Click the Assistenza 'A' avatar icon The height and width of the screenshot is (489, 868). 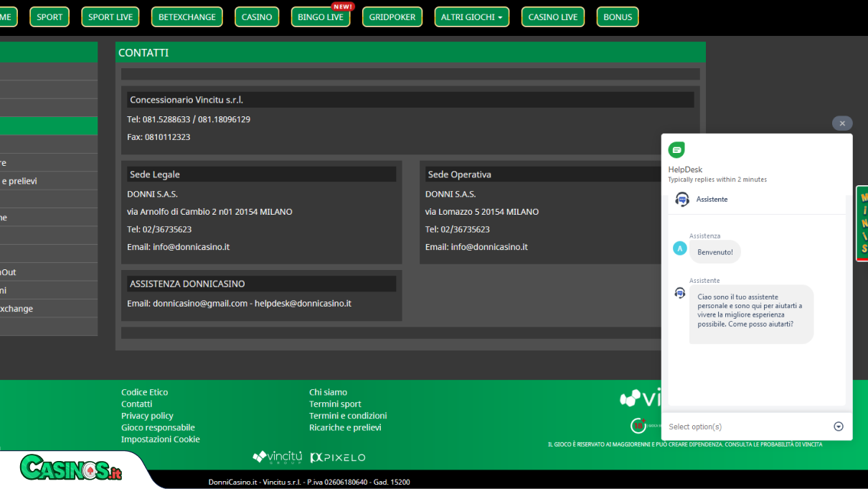tap(680, 248)
